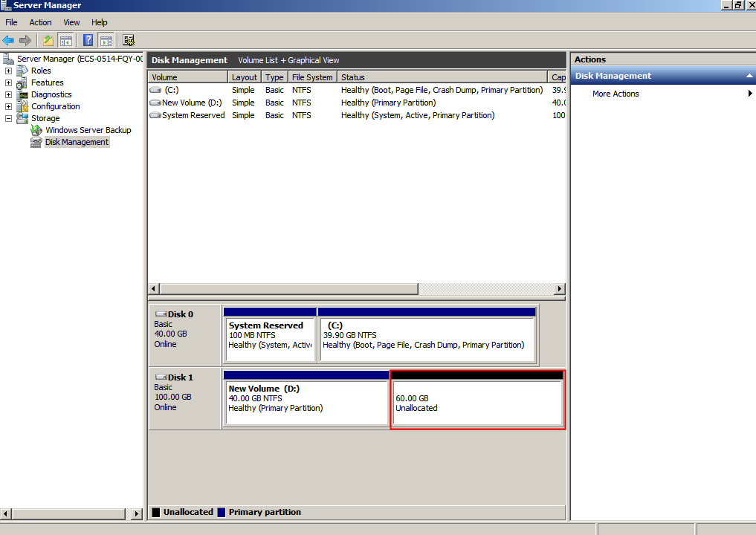
Task: Click the Disk Management tree icon
Action: coord(36,142)
